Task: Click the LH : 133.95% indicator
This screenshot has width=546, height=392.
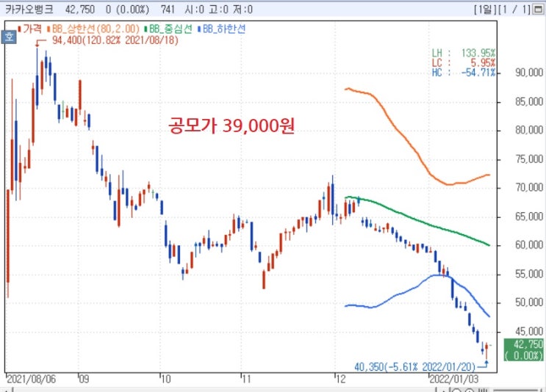Action: 464,53
